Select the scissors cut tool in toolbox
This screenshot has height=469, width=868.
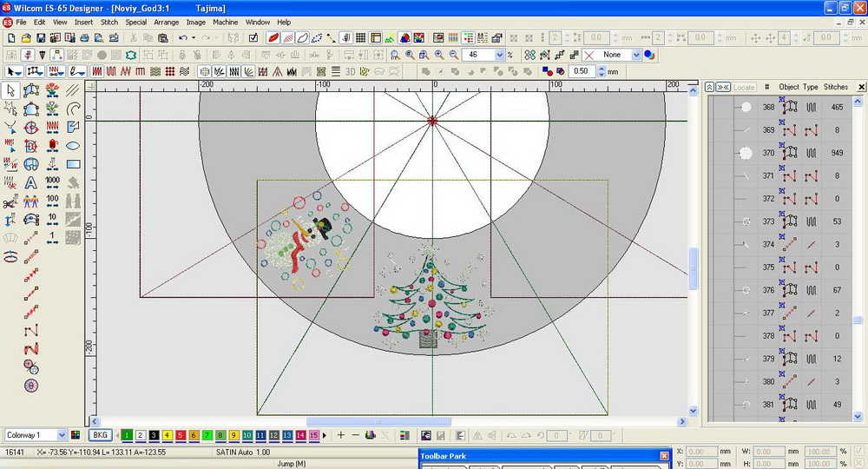point(10,201)
